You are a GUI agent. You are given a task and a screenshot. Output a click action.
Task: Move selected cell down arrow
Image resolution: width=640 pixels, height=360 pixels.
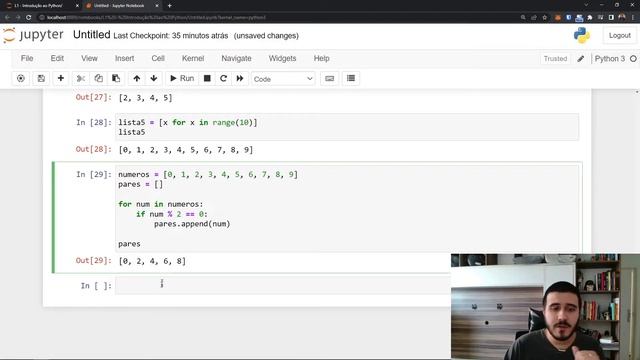pos(153,78)
